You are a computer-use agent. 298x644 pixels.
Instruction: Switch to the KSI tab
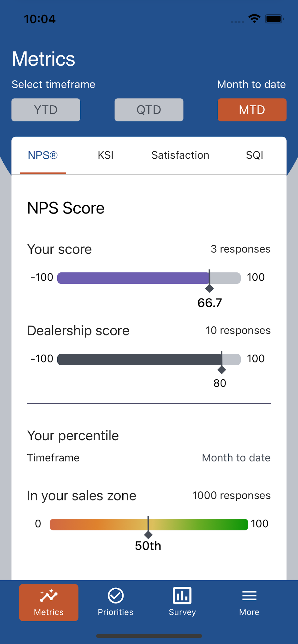pyautogui.click(x=105, y=155)
